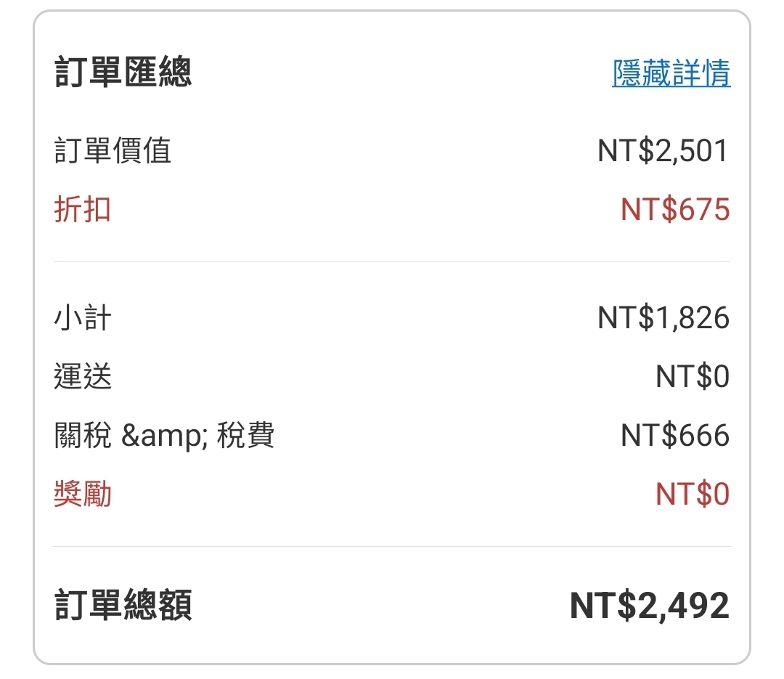Viewport: 784px width, 679px height.
Task: Select the red 獎勵 label
Action: click(82, 495)
